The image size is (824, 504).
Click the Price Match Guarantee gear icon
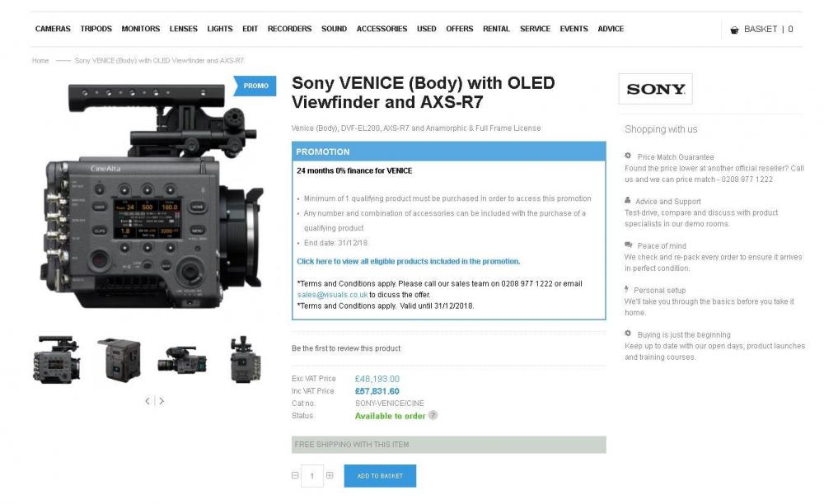tap(628, 156)
